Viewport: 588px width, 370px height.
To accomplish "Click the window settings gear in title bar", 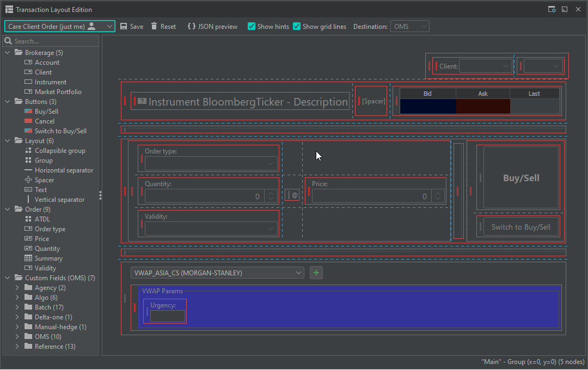I will 552,9.
